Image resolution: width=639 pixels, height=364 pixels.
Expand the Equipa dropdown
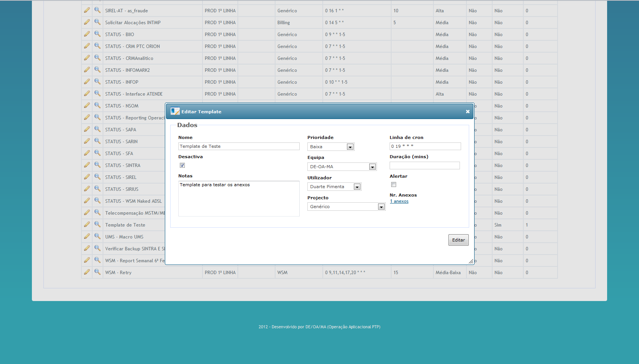click(x=342, y=167)
